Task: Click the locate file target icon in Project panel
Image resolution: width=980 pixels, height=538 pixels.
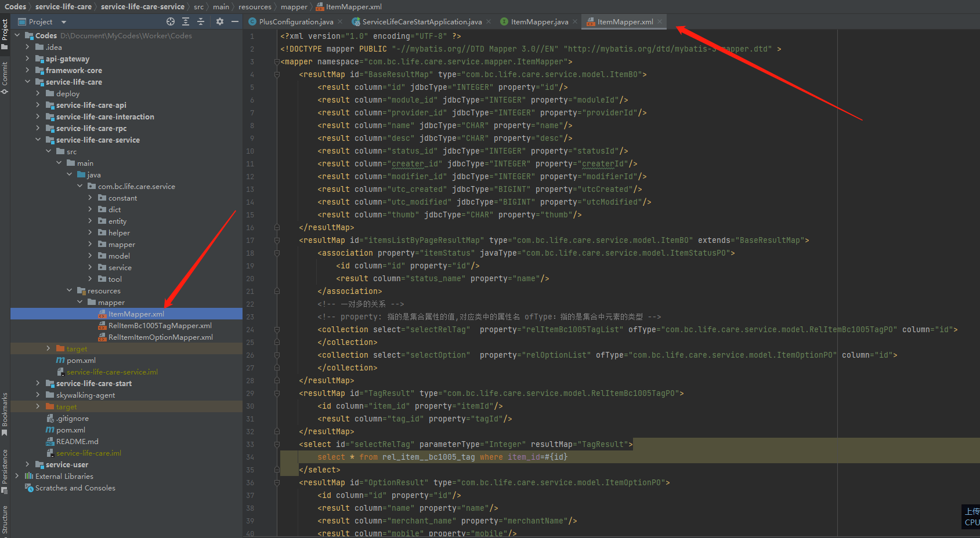Action: coord(171,21)
